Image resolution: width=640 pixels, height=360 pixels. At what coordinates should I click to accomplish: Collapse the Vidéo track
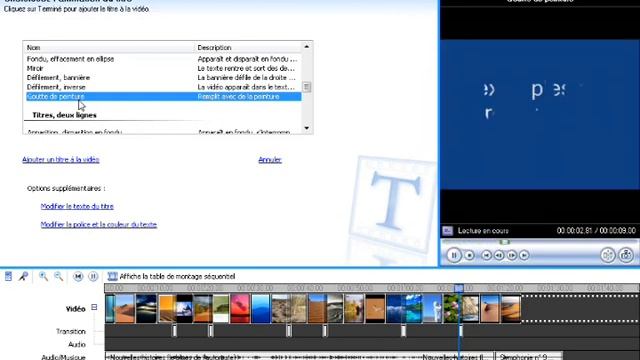coord(94,307)
